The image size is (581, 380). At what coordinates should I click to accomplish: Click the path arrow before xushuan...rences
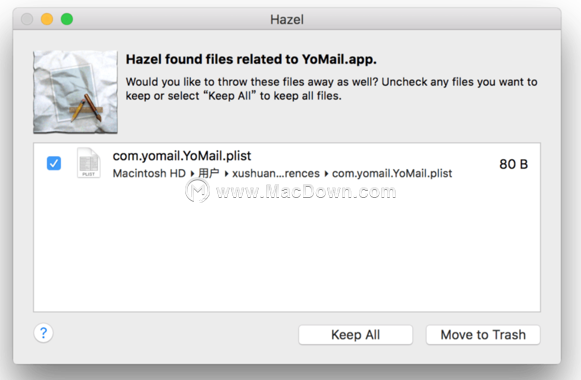point(226,173)
